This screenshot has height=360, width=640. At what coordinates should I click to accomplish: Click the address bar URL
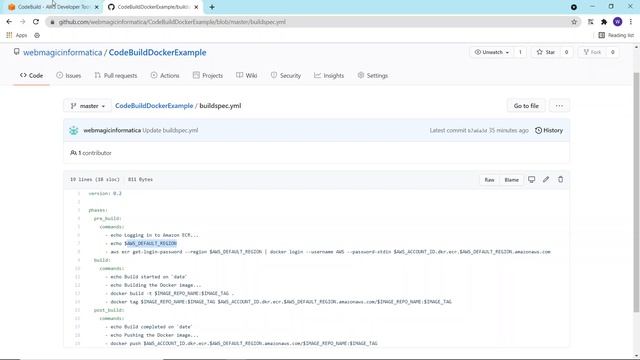[x=172, y=22]
